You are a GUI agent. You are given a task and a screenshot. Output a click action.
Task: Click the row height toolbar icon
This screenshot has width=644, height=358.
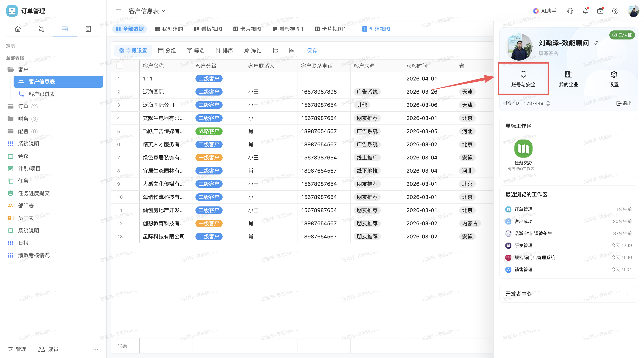pos(275,51)
